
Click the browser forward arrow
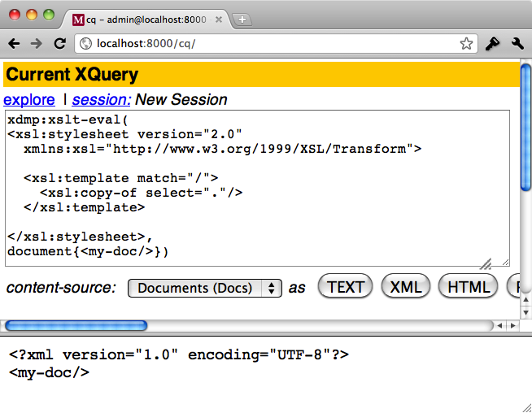click(x=37, y=44)
